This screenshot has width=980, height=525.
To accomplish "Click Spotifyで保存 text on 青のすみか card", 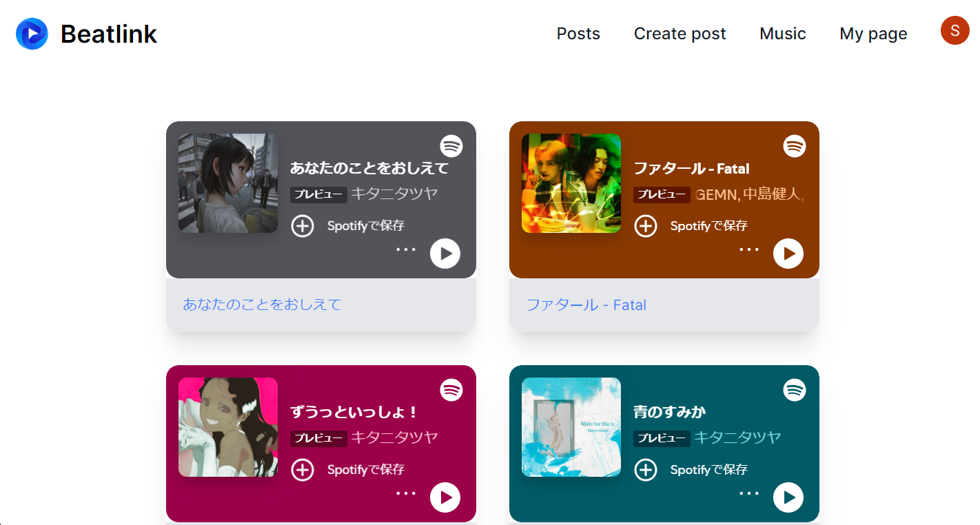I will (x=709, y=469).
